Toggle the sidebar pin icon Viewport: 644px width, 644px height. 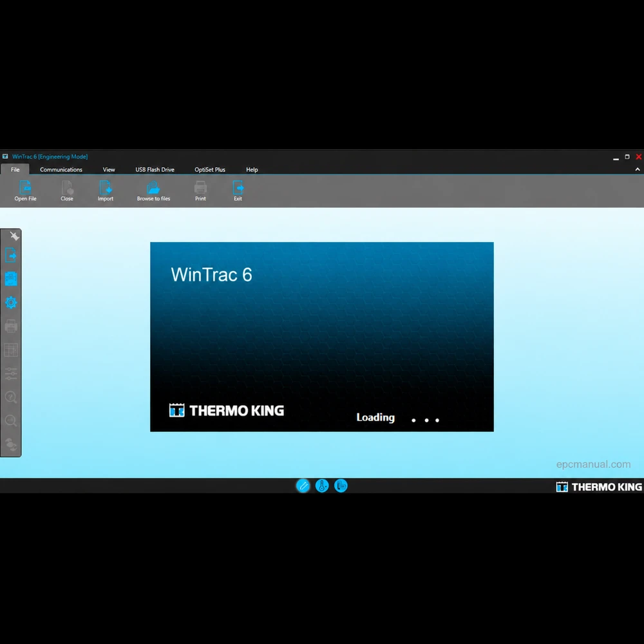14,236
